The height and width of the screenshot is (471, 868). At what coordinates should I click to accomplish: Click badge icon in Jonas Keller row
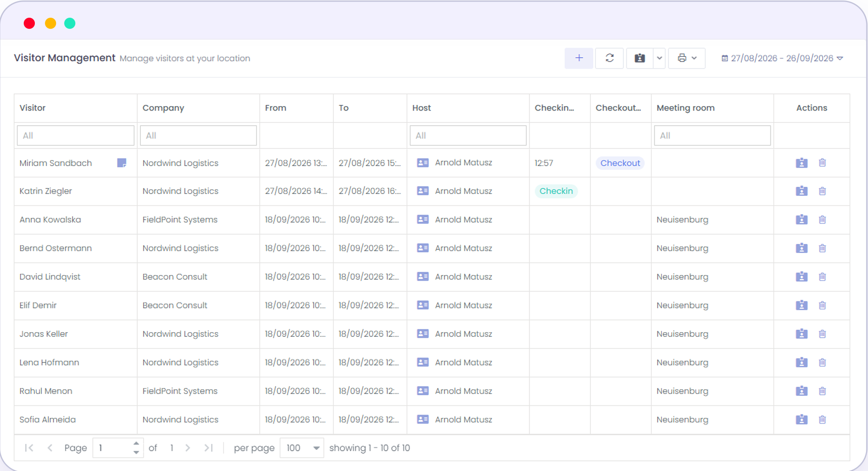click(x=801, y=334)
